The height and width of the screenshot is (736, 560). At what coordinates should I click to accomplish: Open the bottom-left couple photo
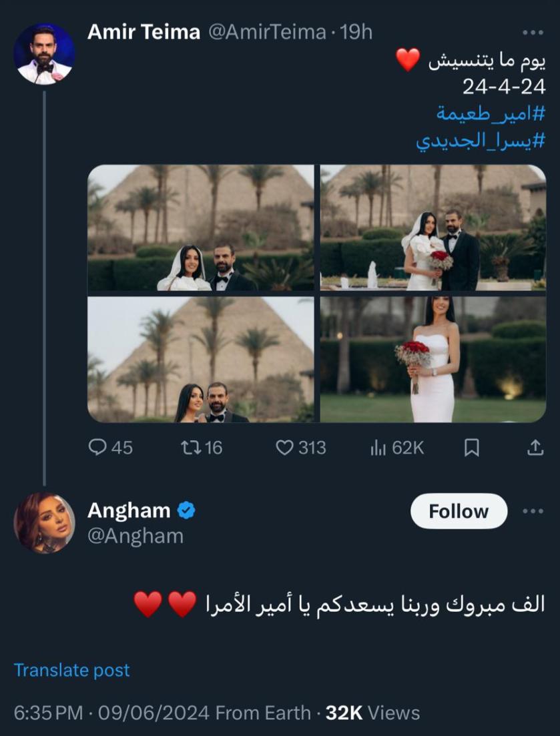coord(201,359)
